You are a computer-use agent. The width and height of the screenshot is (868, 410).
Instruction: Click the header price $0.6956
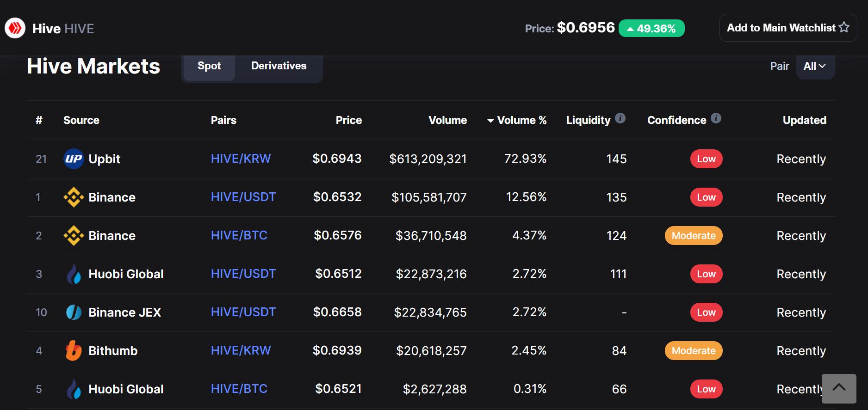[x=586, y=28]
